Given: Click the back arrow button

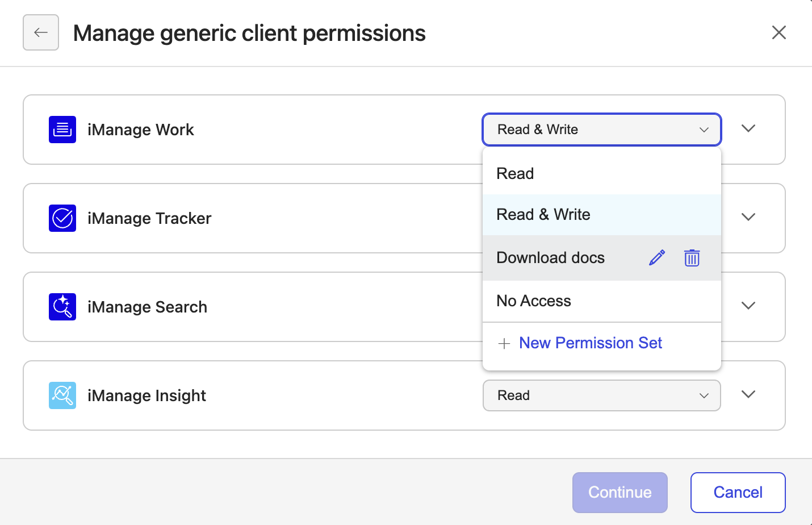Looking at the screenshot, I should [41, 32].
